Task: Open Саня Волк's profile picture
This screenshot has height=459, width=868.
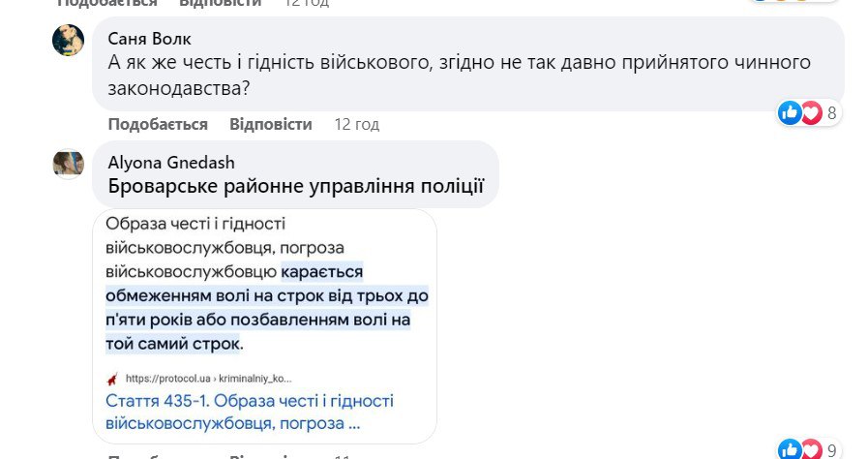Action: point(68,41)
